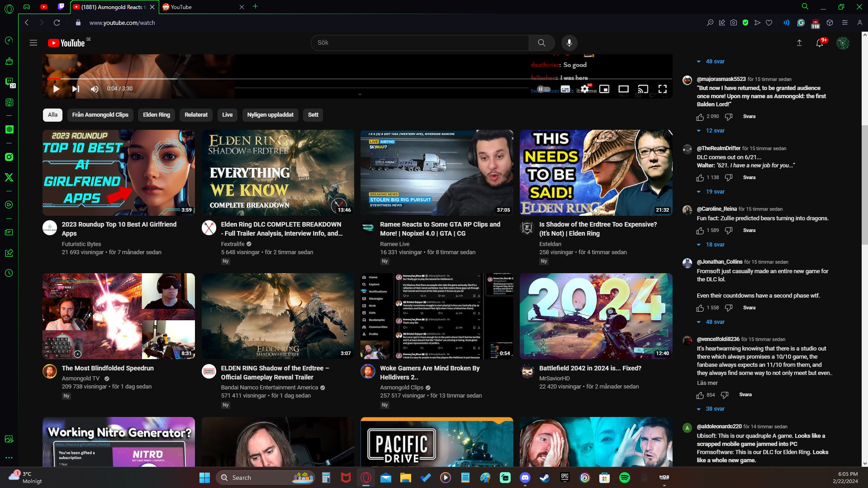Switch to the second YouTube browser tab
Screen dimensions: 868x488
199,7
